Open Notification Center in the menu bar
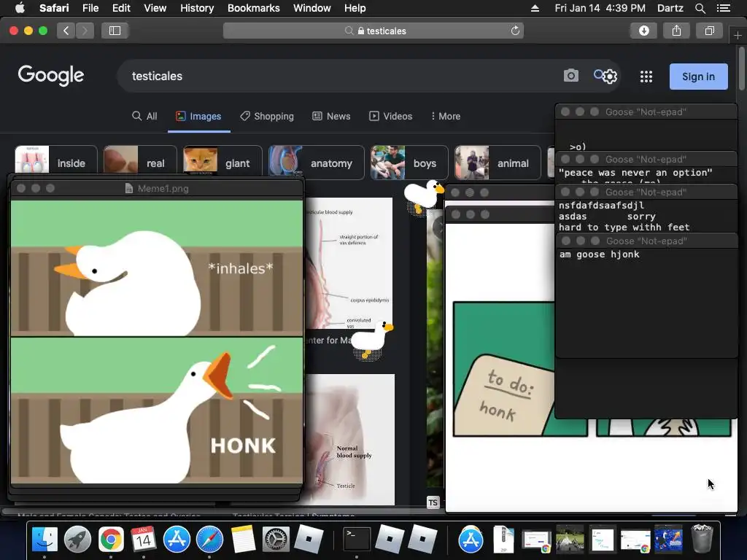The image size is (747, 560). [x=724, y=8]
